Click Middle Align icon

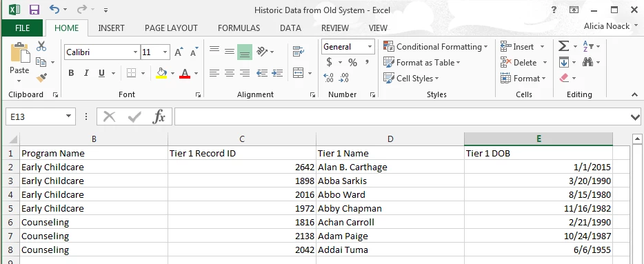(230, 51)
